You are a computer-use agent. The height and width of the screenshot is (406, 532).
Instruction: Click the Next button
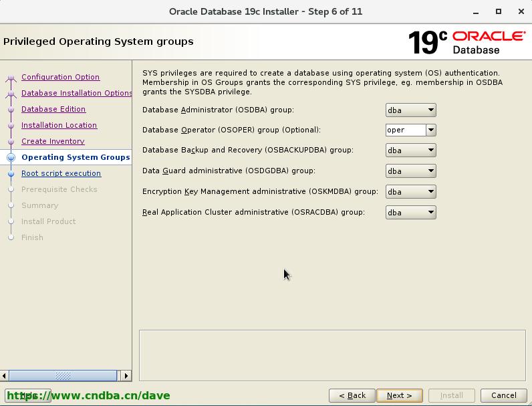pos(400,395)
